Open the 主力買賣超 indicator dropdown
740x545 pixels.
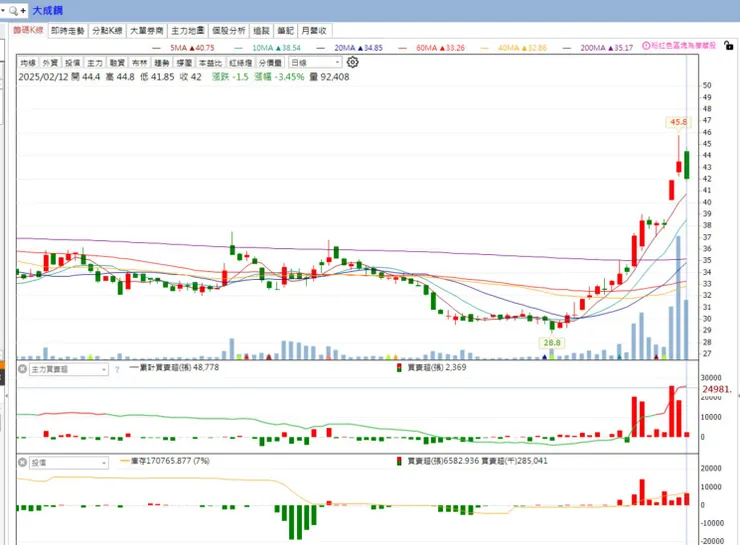69,369
